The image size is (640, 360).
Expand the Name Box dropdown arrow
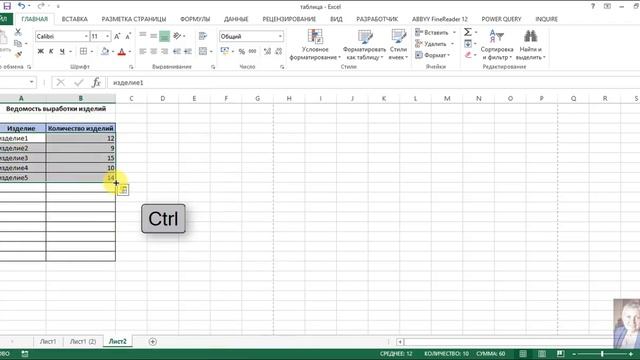(x=31, y=82)
